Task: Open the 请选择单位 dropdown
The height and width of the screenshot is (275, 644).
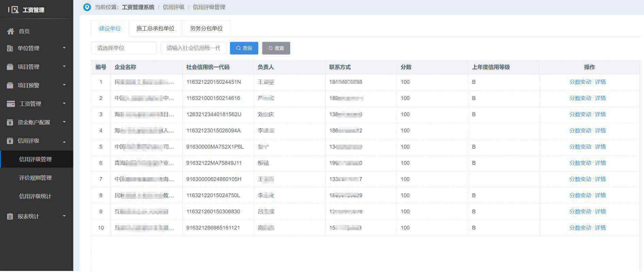Action: tap(123, 48)
